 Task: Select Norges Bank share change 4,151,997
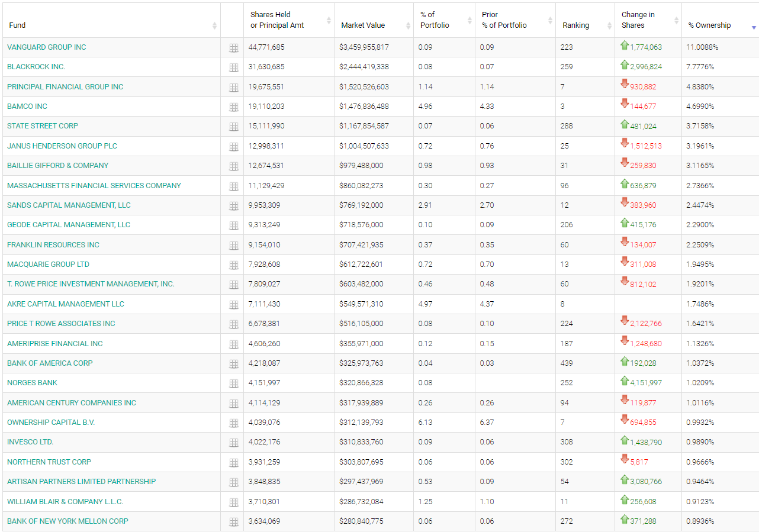pos(646,383)
